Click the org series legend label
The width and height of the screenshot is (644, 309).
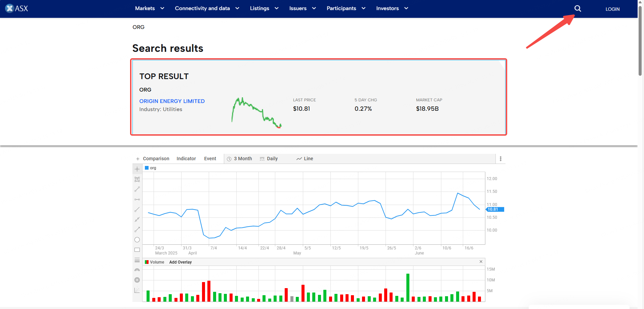(x=153, y=168)
